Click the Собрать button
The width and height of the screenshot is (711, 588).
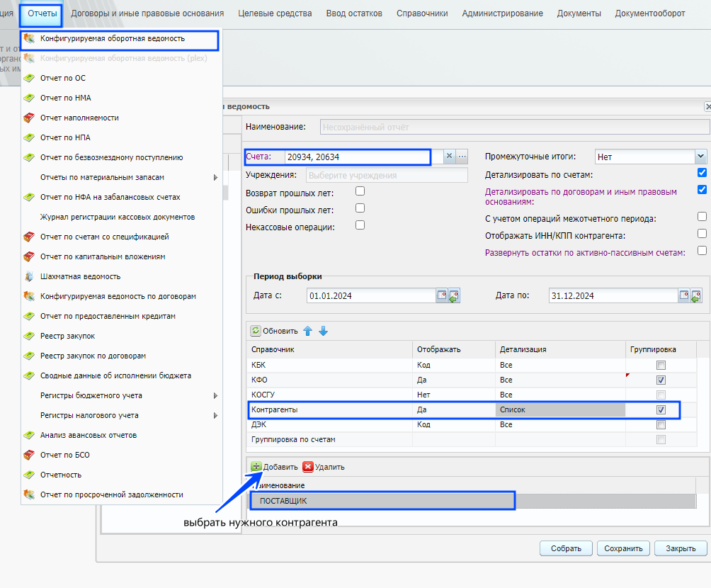click(x=566, y=548)
